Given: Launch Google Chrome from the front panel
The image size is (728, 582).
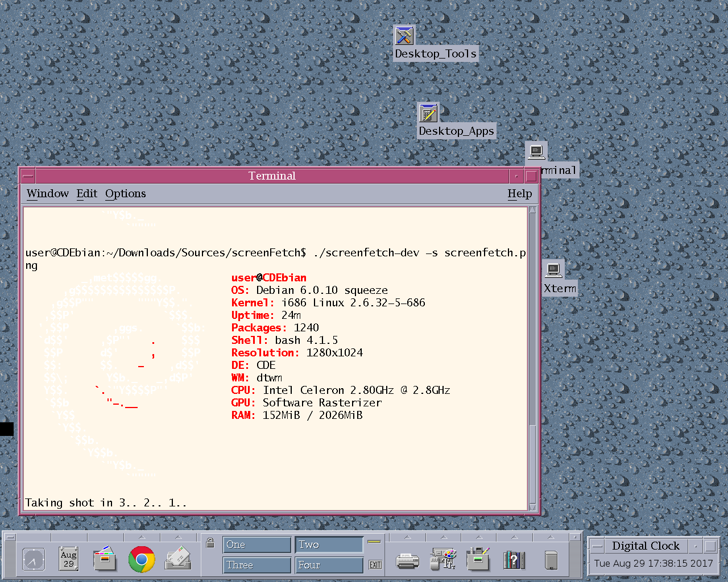Looking at the screenshot, I should (x=142, y=559).
